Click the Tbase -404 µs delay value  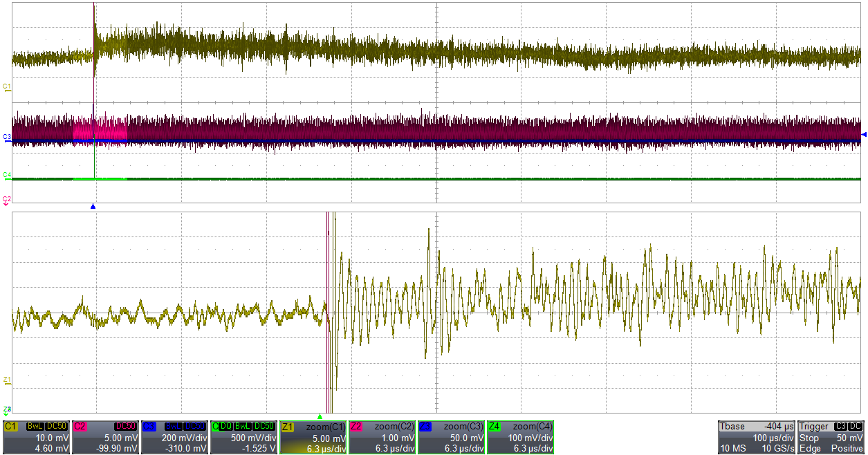[778, 427]
